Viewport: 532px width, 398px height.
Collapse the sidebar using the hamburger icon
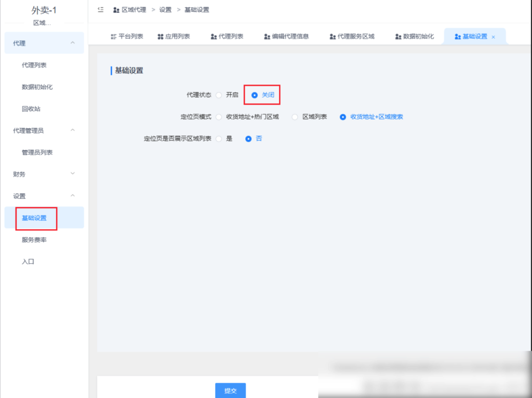pyautogui.click(x=100, y=9)
